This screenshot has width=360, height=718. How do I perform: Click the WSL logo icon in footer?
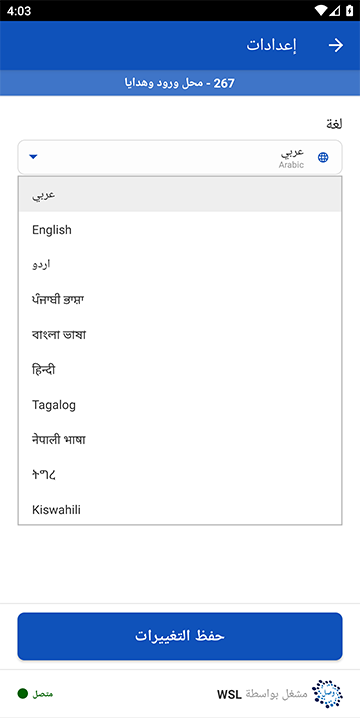point(327,694)
